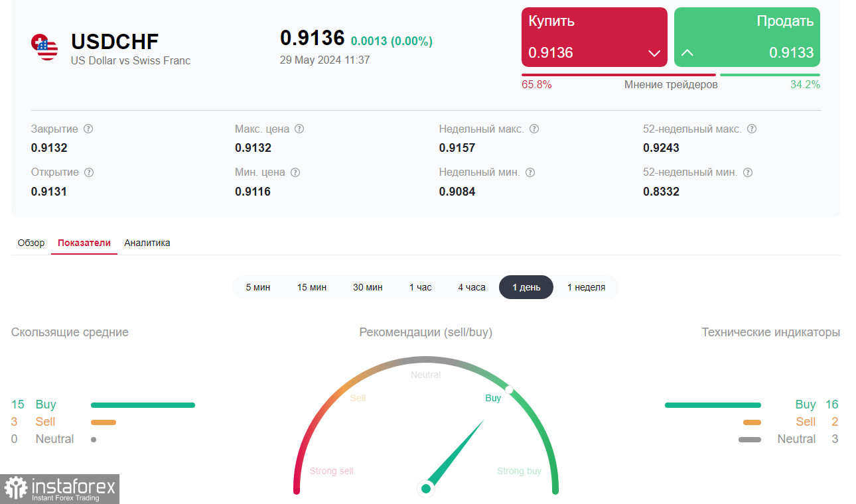This screenshot has width=856, height=504.
Task: Click the down chevron in Купить button
Action: (x=654, y=53)
